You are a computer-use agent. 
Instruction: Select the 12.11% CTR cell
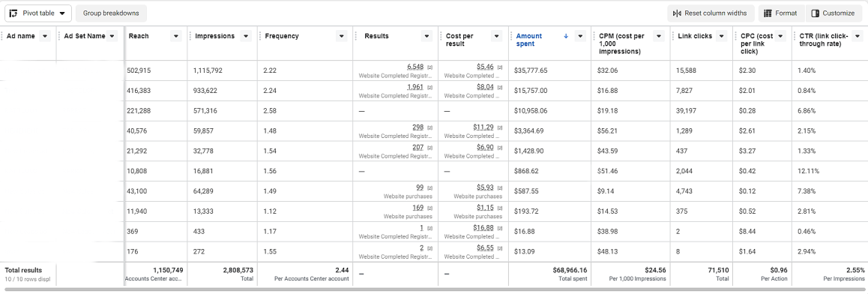830,171
